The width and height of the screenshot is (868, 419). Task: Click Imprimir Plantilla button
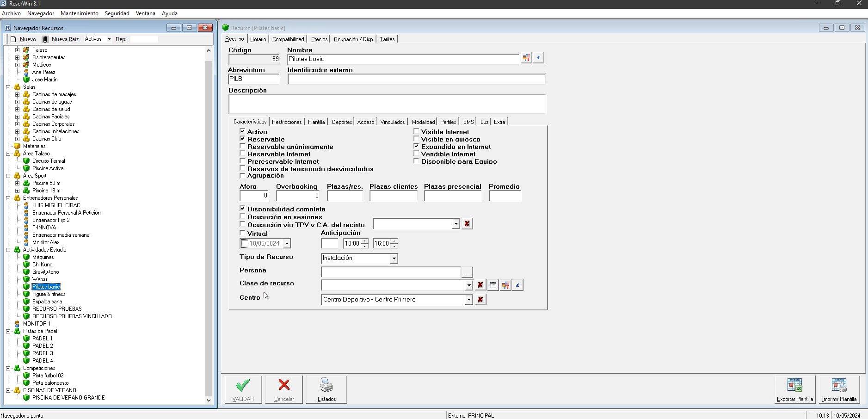839,389
